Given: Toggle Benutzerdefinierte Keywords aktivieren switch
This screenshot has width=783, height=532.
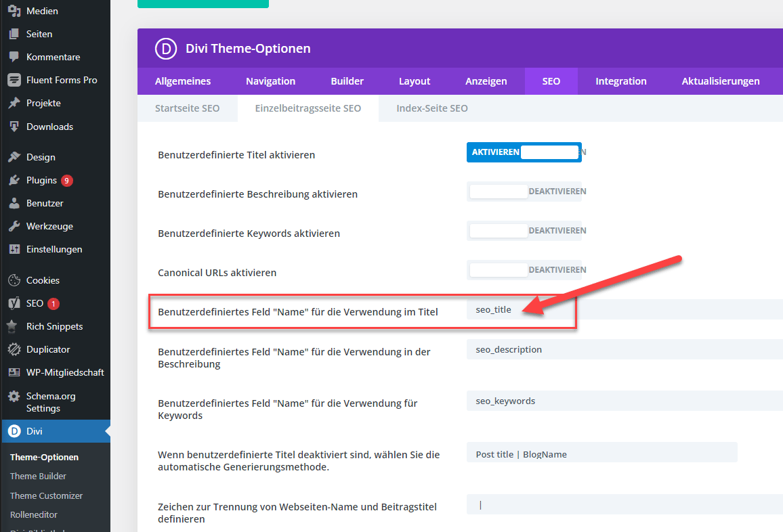Looking at the screenshot, I should (x=524, y=231).
